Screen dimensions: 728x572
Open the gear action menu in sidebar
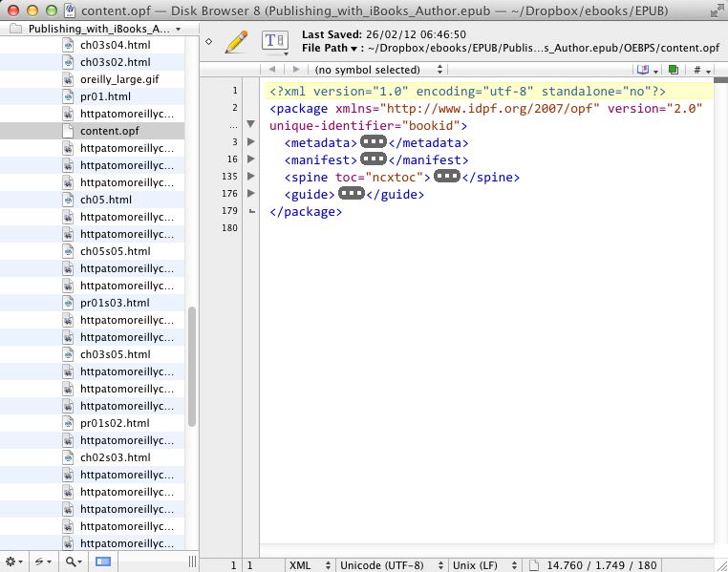[x=14, y=561]
